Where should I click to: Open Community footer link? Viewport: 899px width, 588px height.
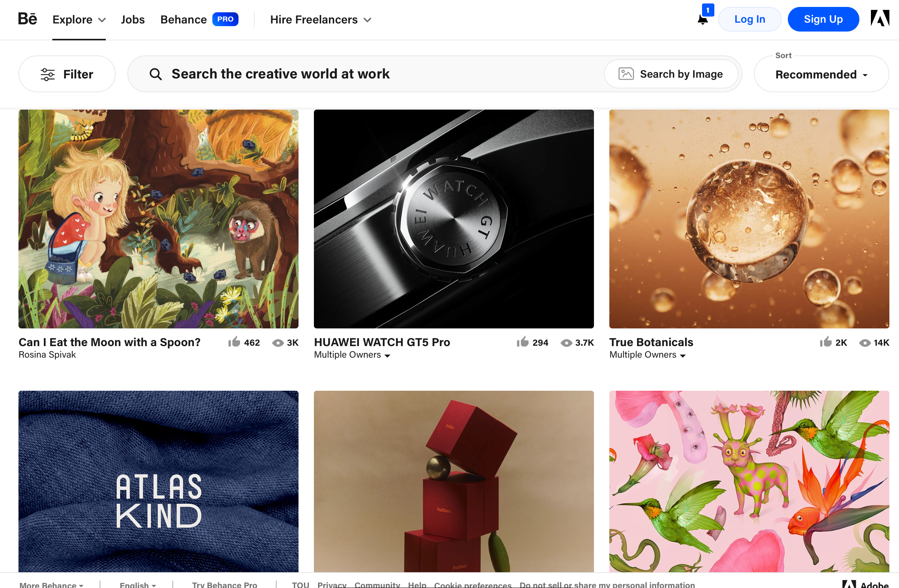(377, 585)
